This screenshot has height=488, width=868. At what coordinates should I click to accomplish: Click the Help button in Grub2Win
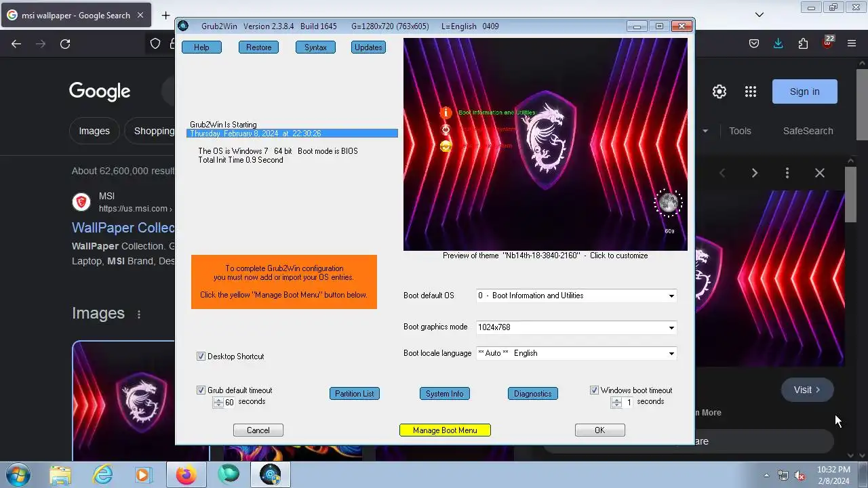pyautogui.click(x=201, y=47)
